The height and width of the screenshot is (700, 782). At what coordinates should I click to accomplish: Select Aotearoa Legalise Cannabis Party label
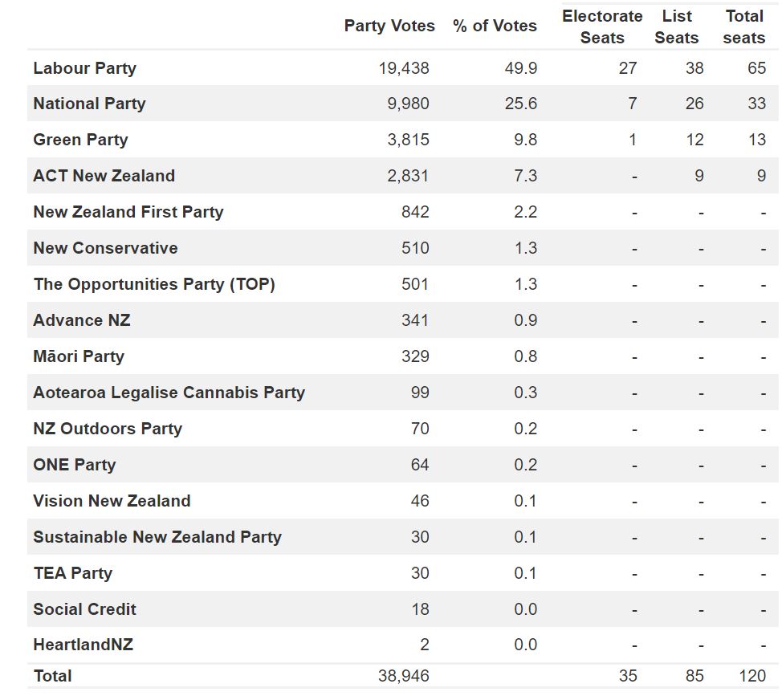click(169, 393)
